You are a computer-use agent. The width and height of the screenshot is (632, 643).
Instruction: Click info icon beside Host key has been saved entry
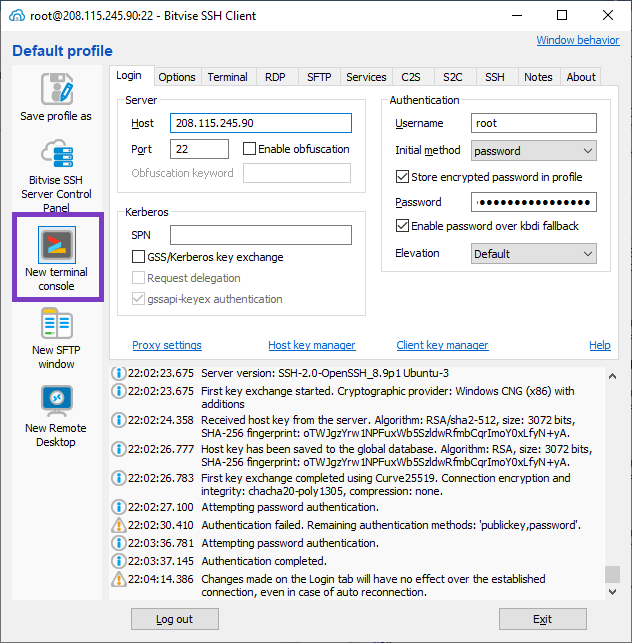[x=119, y=449]
